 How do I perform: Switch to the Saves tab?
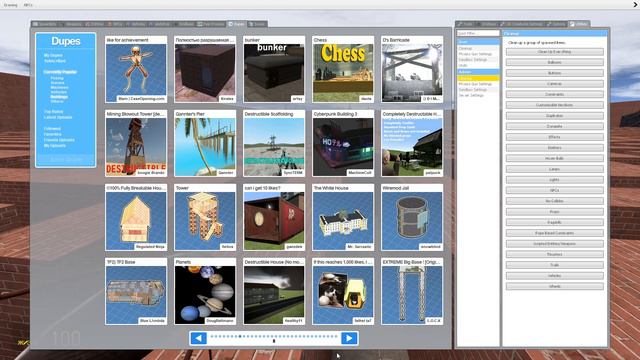[x=257, y=24]
